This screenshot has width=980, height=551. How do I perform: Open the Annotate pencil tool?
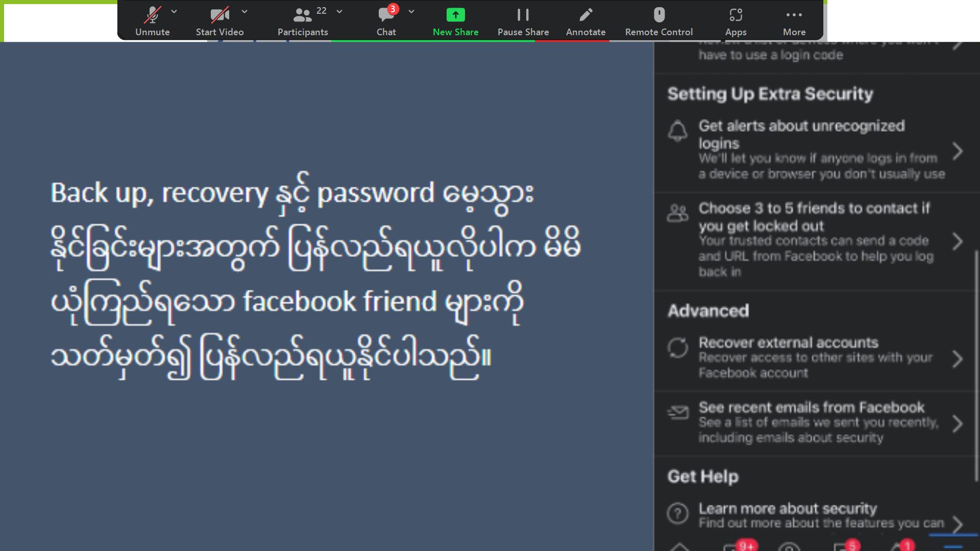585,21
